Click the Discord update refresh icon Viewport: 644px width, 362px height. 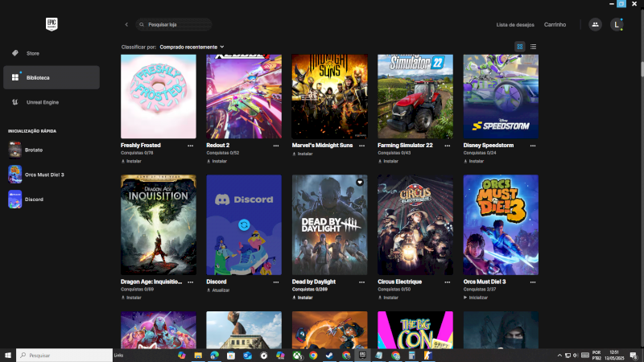coord(244,225)
